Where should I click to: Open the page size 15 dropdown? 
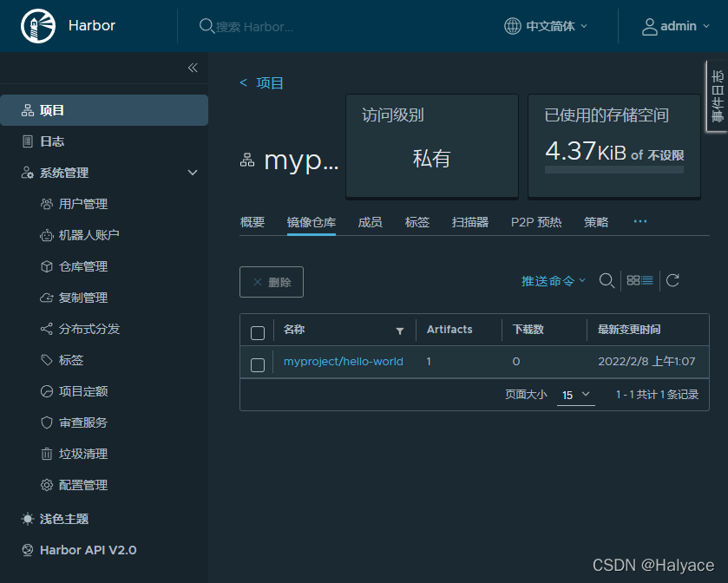point(575,395)
